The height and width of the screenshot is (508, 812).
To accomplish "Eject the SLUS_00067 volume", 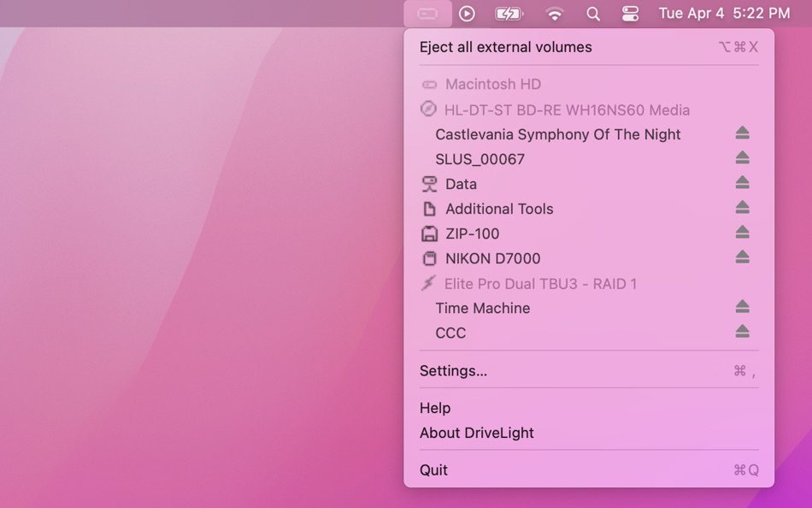I will (x=742, y=157).
